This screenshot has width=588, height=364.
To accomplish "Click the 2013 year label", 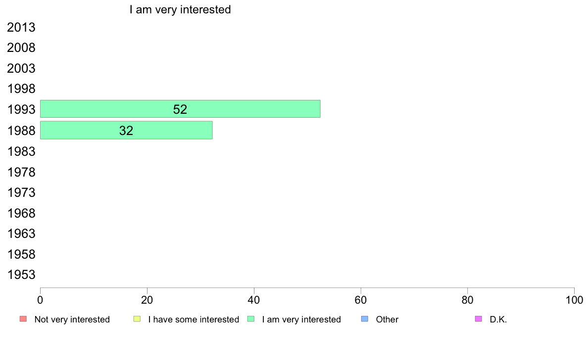I will pyautogui.click(x=21, y=27).
